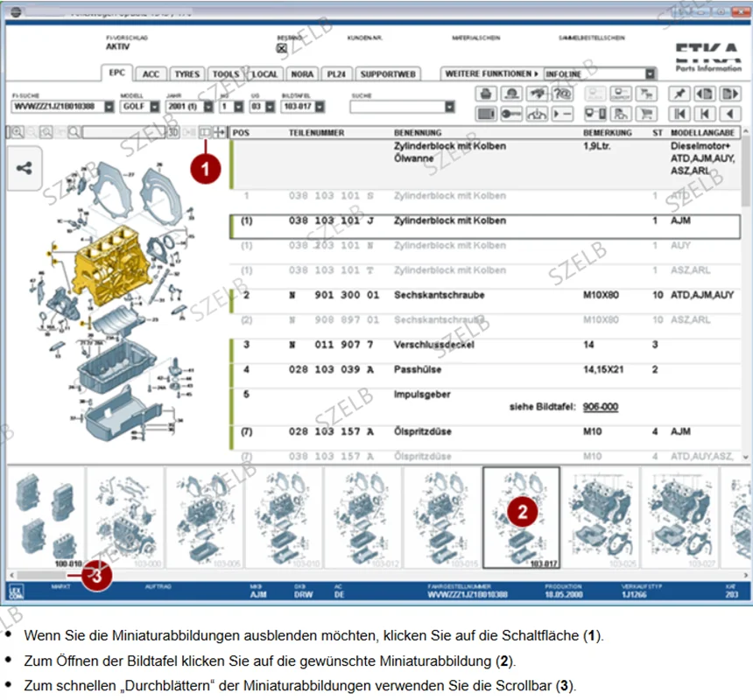The image size is (753, 700).
Task: Click the person with document icon
Action: (621, 114)
